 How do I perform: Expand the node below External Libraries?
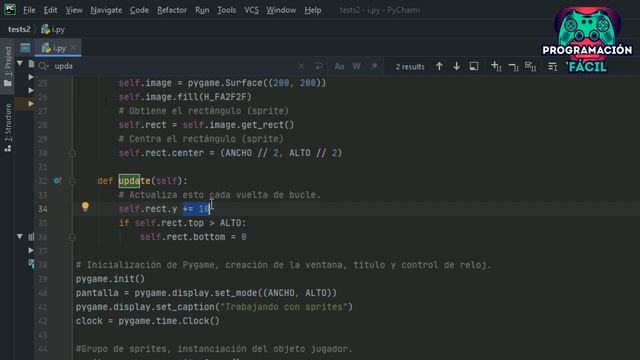pos(31,250)
